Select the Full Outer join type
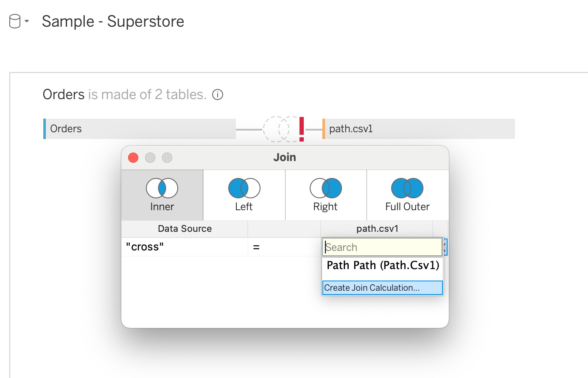This screenshot has height=378, width=588. [407, 195]
